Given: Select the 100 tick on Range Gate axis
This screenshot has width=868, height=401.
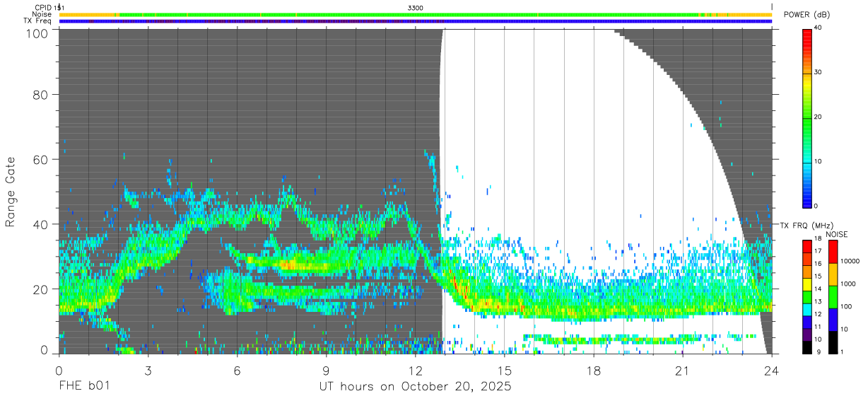Looking at the screenshot, I should 39,33.
